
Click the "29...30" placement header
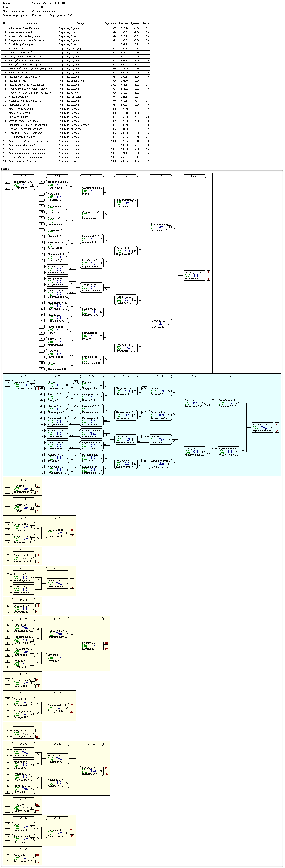point(57,818)
